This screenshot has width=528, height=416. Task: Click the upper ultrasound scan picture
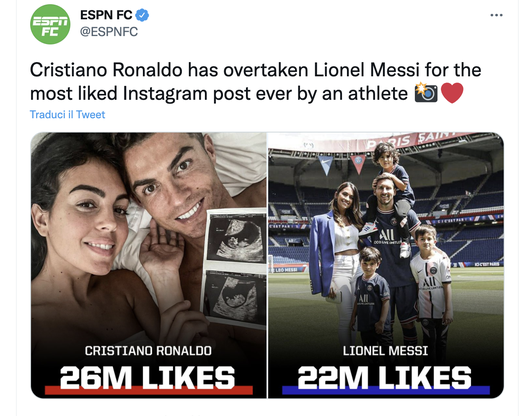coord(236,237)
